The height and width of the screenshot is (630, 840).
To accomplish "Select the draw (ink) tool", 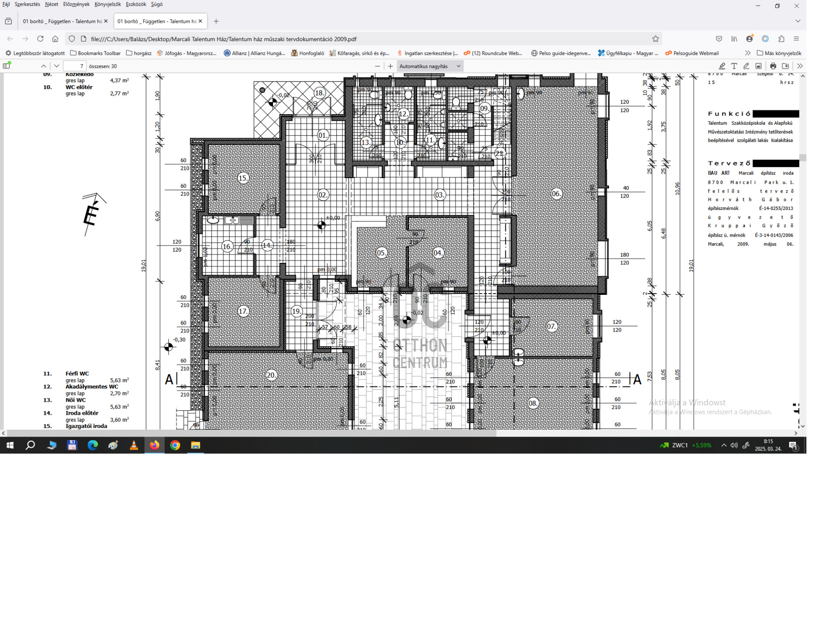I will point(746,66).
